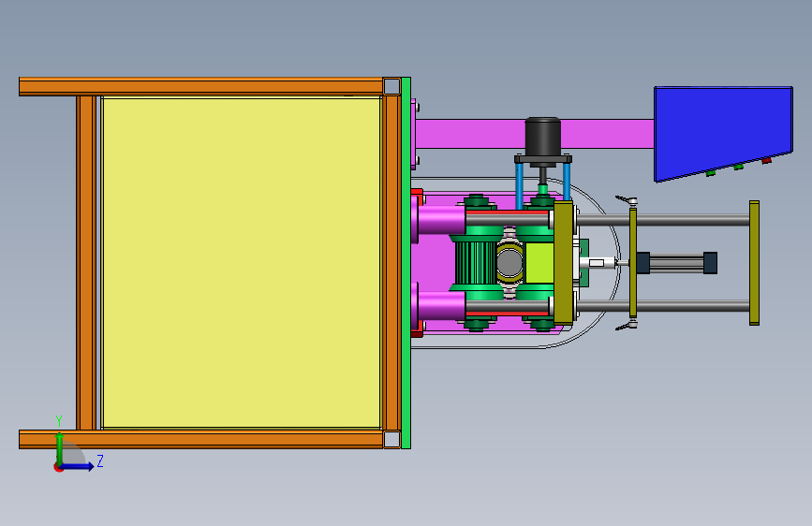This screenshot has height=526, width=812.
Task: Click the gray circular part at the center
Action: (x=509, y=263)
